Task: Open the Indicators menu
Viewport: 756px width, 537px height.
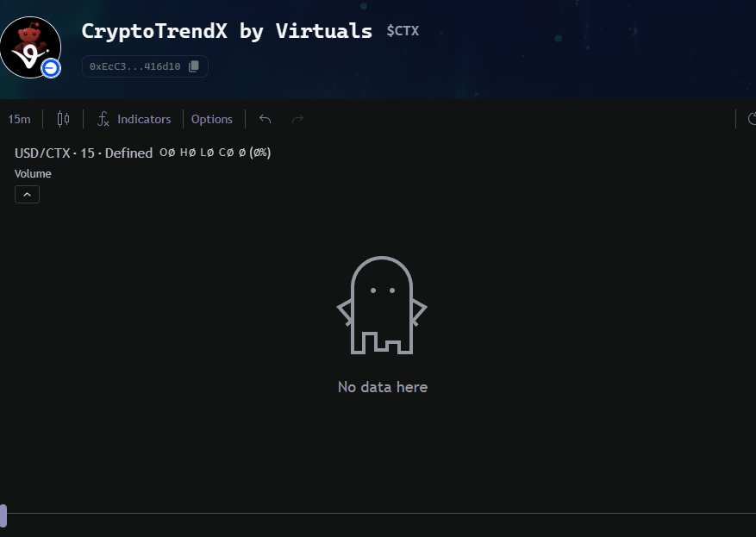Action: pyautogui.click(x=134, y=119)
